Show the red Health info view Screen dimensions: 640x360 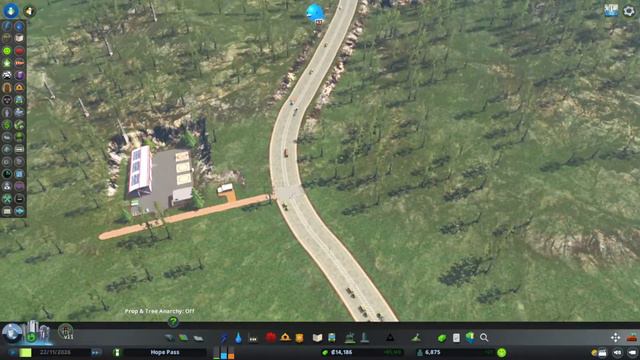(x=19, y=51)
